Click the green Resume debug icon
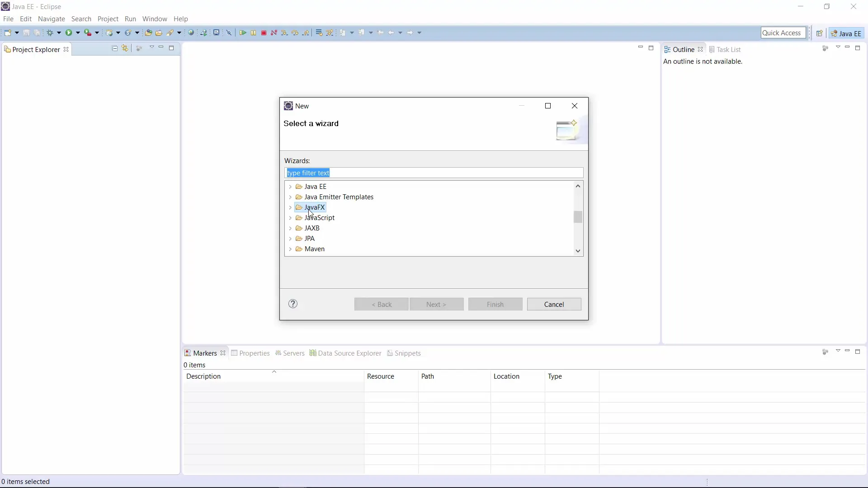Viewport: 868px width, 488px height. (243, 33)
